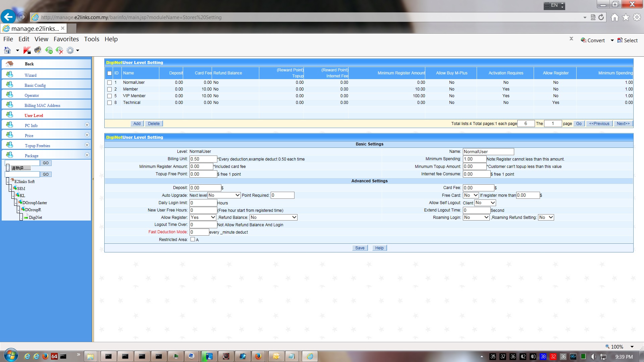Select DGroupMaster in the tree

pyautogui.click(x=35, y=203)
